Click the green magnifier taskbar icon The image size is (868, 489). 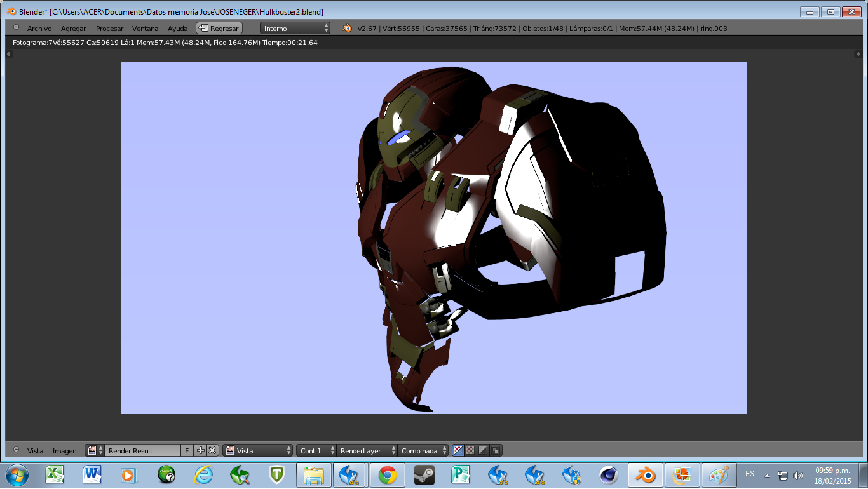click(240, 474)
